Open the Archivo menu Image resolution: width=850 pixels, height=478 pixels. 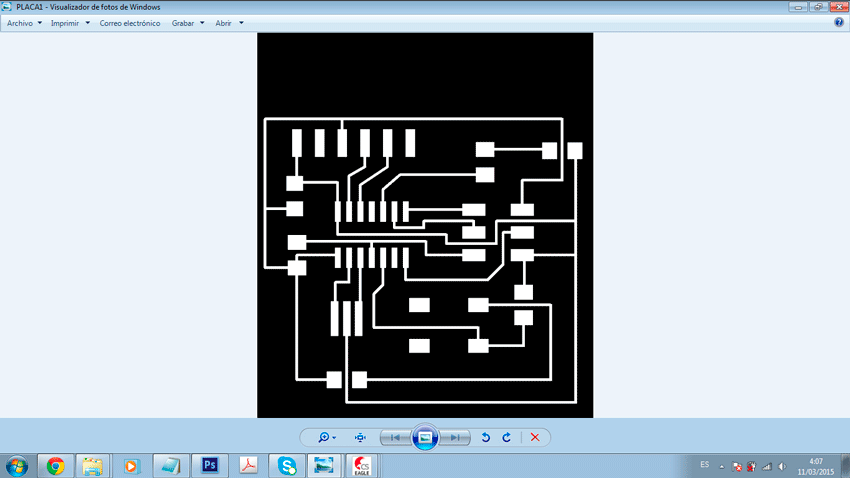tap(20, 23)
